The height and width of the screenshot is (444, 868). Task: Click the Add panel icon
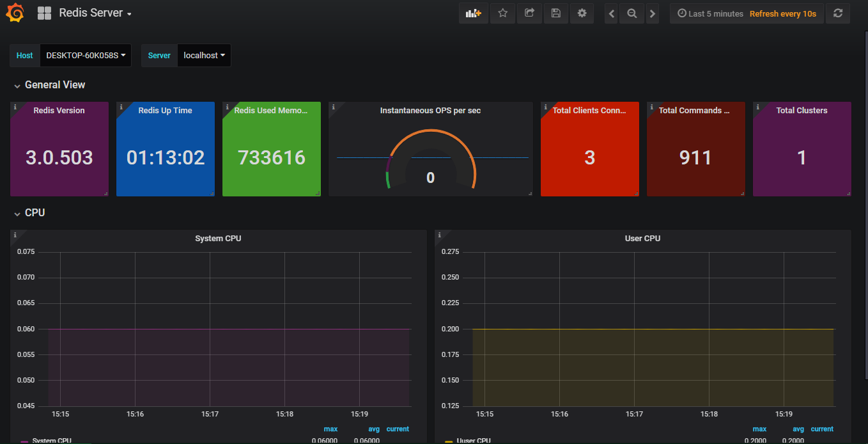point(473,13)
